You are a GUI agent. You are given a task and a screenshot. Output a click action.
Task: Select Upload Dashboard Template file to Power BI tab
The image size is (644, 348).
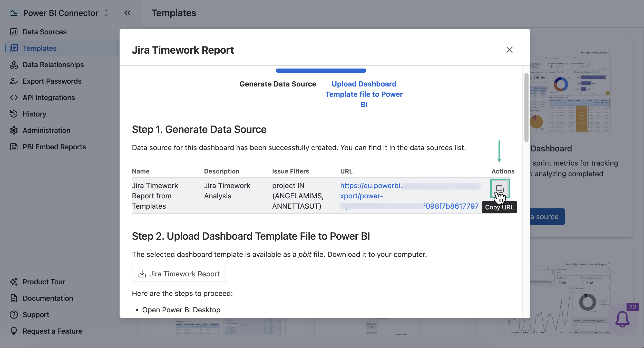(x=364, y=94)
